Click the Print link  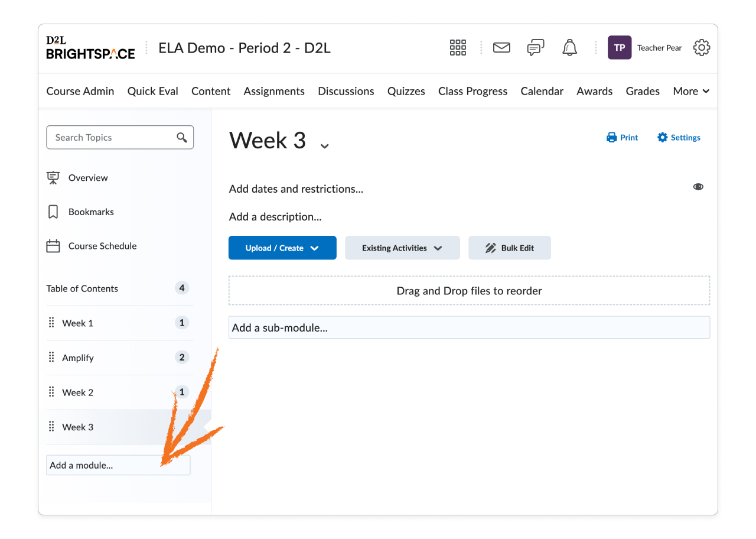(623, 138)
